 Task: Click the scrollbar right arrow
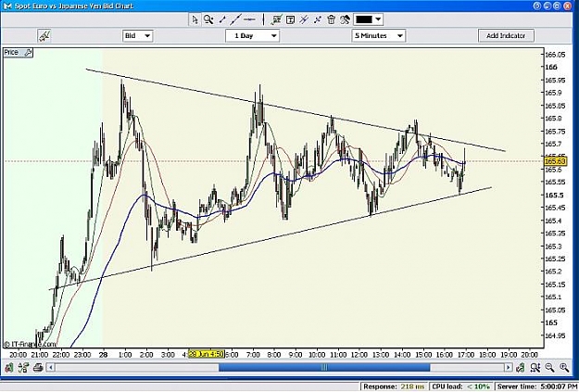tap(509, 367)
